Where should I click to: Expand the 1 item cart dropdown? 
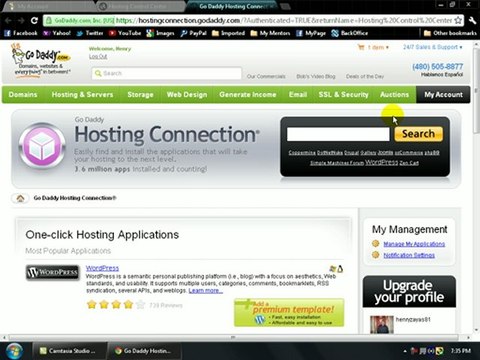378,47
